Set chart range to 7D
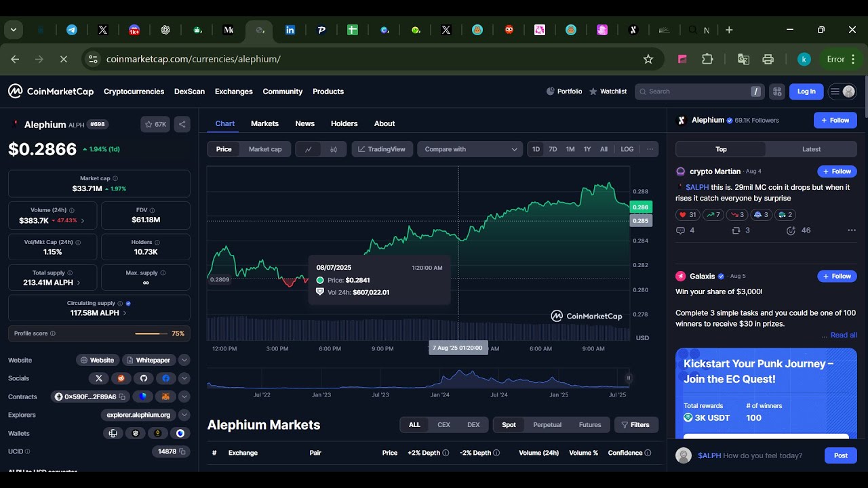868x488 pixels. coord(553,149)
